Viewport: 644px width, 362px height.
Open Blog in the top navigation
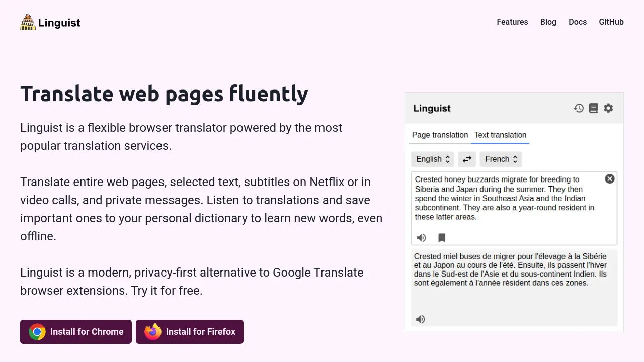(x=548, y=22)
